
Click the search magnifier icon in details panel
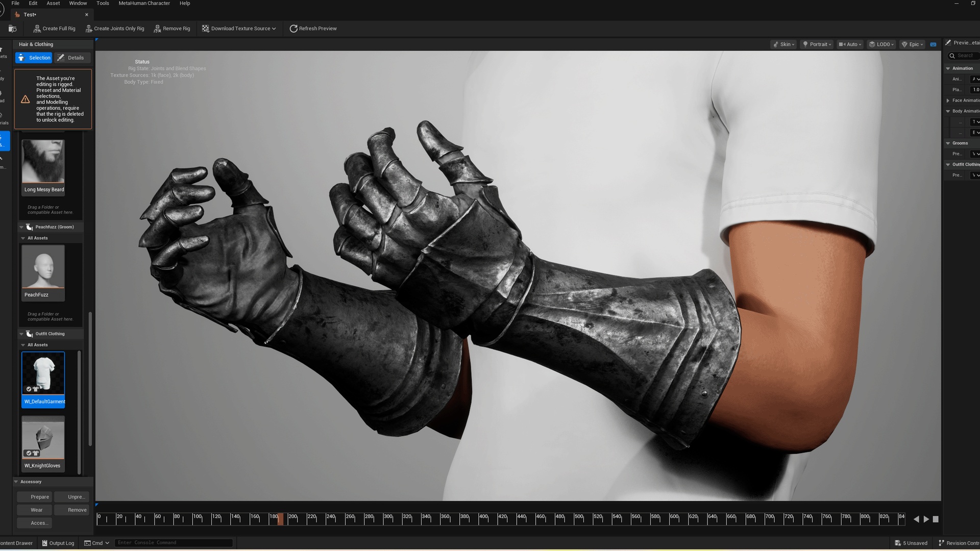952,56
